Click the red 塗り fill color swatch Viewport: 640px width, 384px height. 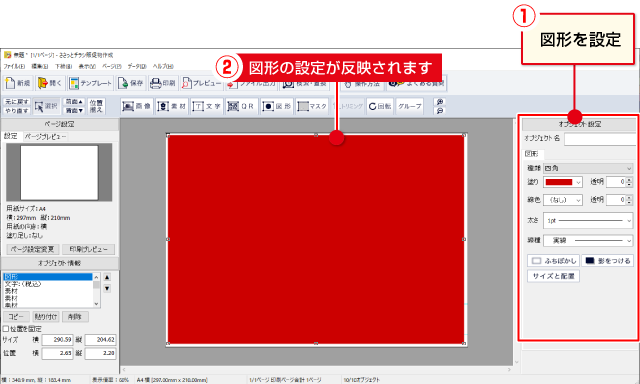pos(559,182)
